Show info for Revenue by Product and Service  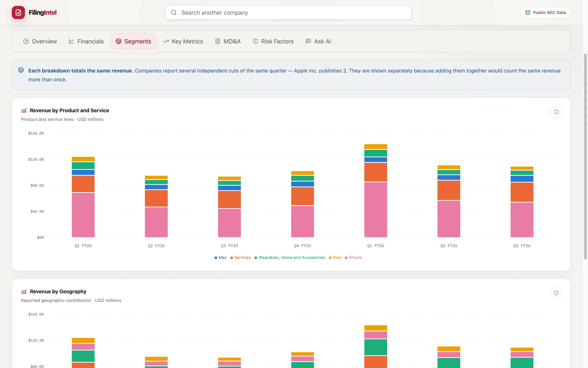(556, 112)
